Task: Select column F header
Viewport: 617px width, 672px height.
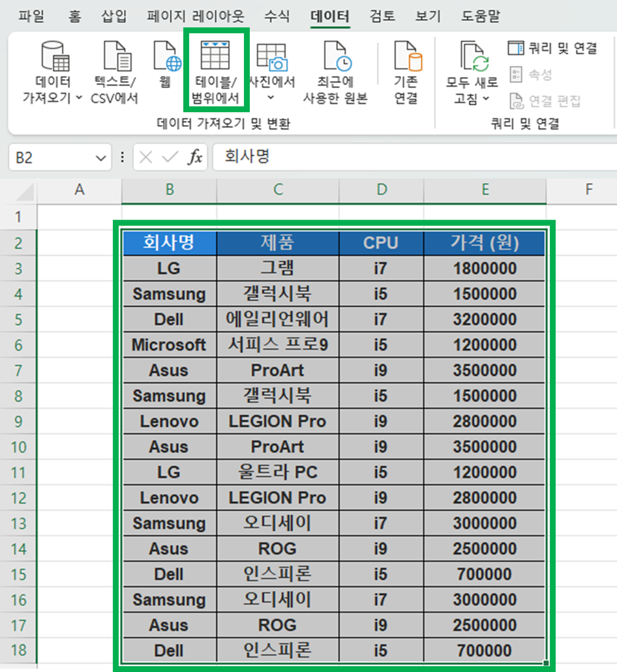Action: tap(588, 190)
